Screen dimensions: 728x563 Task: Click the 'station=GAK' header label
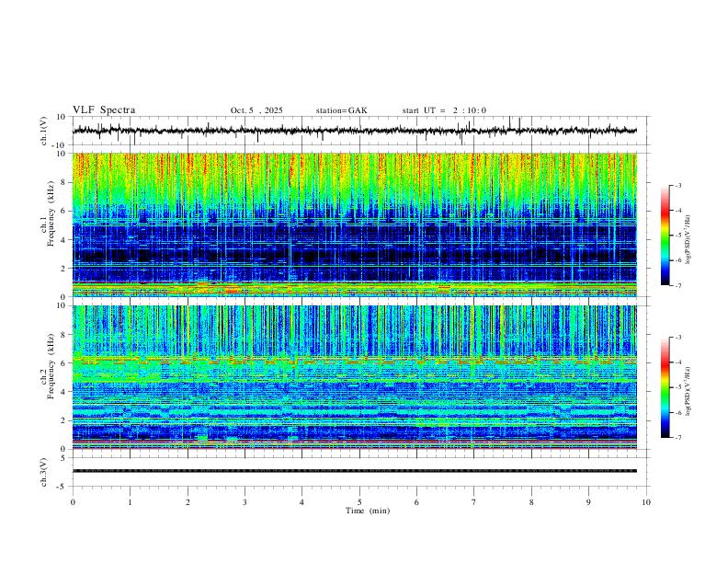pos(341,110)
